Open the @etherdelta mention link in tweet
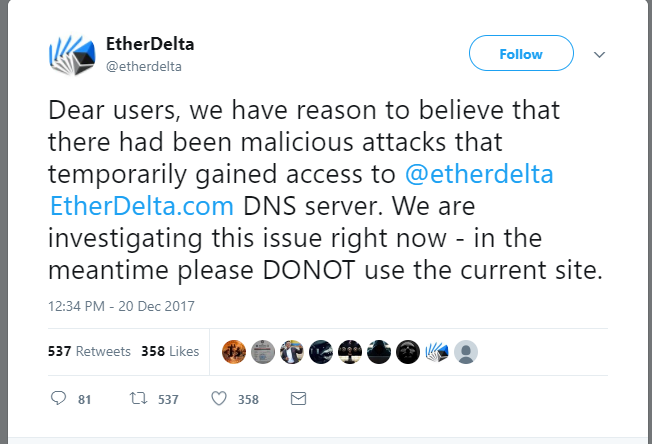The width and height of the screenshot is (652, 444). click(x=478, y=175)
